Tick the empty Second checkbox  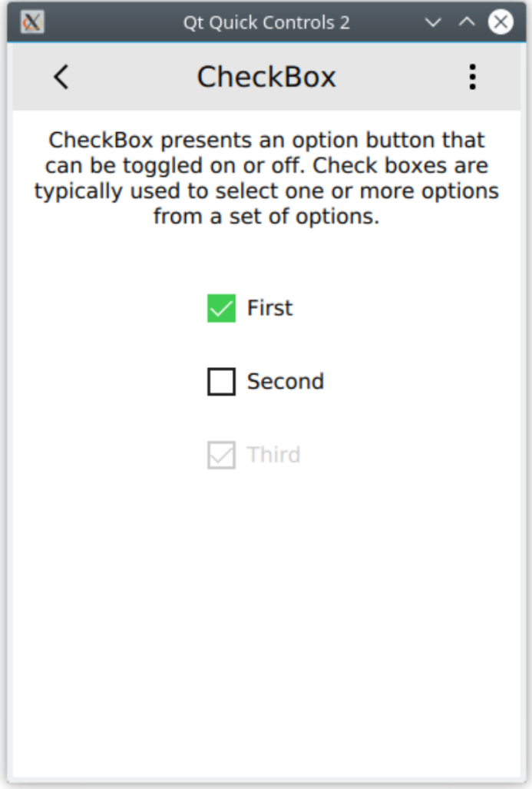click(x=221, y=382)
